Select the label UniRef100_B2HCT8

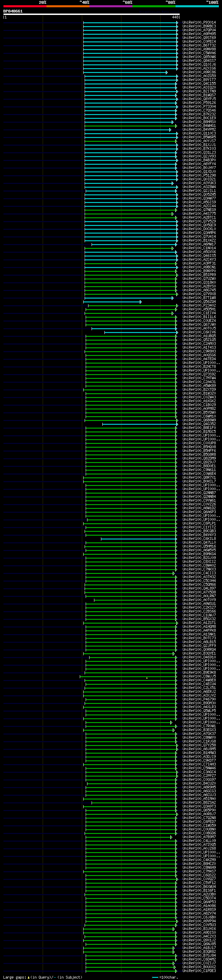199,366
